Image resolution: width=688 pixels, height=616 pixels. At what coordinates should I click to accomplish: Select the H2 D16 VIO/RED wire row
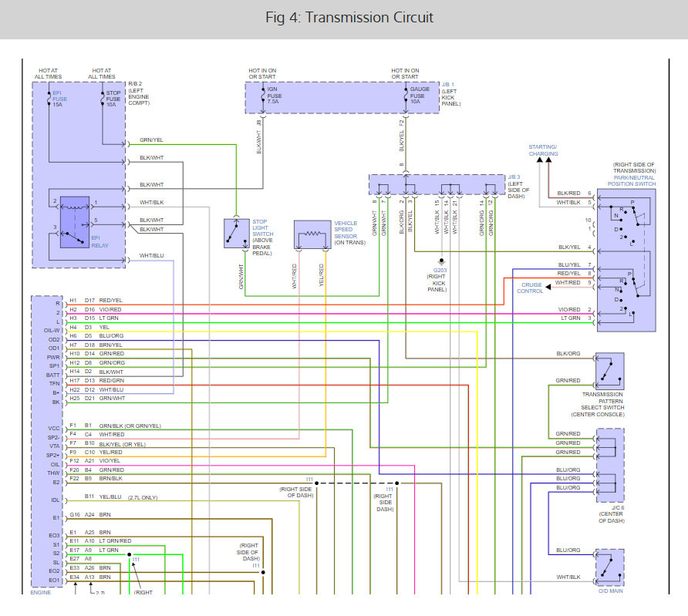[96, 309]
